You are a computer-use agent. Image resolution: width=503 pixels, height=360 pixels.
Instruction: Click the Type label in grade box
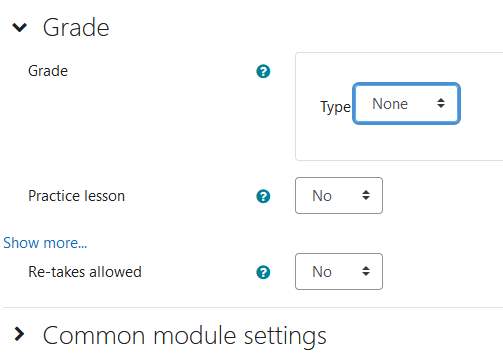click(x=335, y=107)
